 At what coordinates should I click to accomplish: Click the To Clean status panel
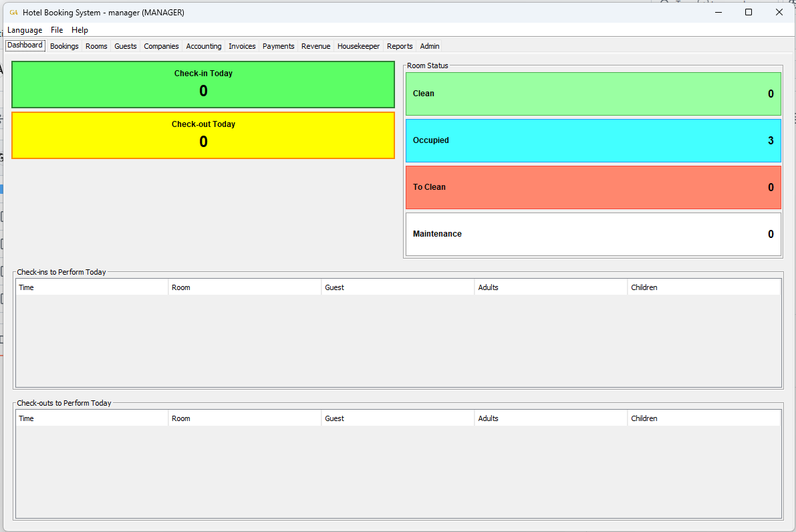(x=593, y=187)
